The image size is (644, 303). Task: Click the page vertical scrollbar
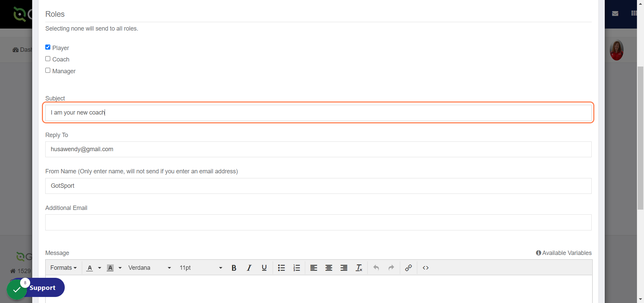tap(640, 138)
